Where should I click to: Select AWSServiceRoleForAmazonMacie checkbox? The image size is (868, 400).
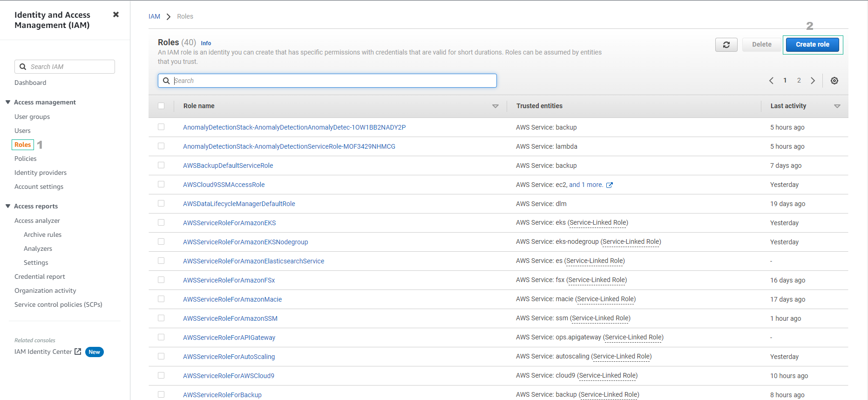tap(161, 299)
